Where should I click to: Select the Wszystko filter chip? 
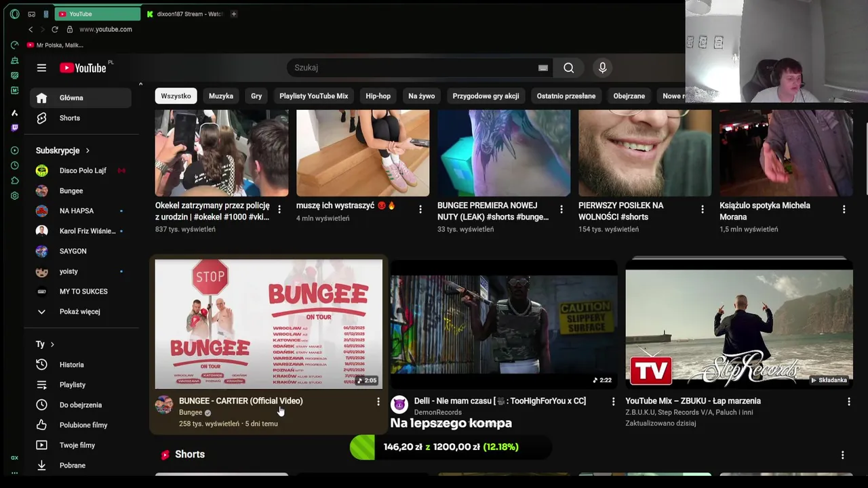coord(176,96)
